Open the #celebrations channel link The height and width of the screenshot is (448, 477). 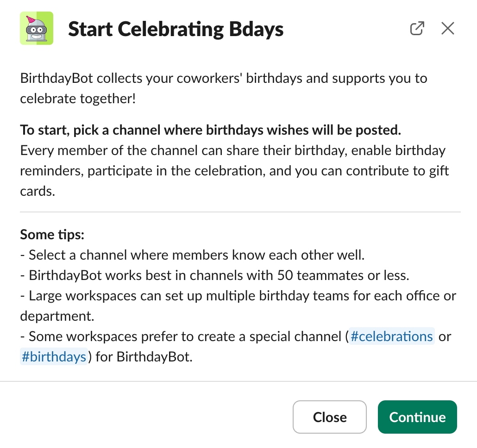click(x=391, y=336)
